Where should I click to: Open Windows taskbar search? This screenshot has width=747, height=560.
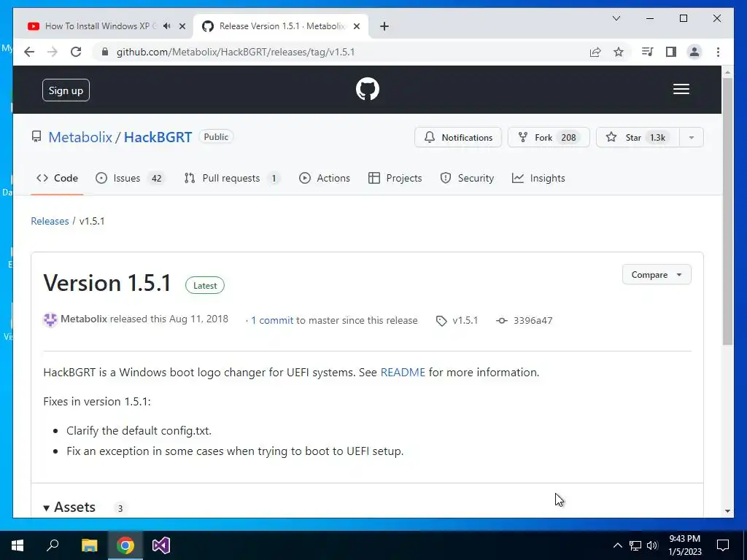point(53,545)
